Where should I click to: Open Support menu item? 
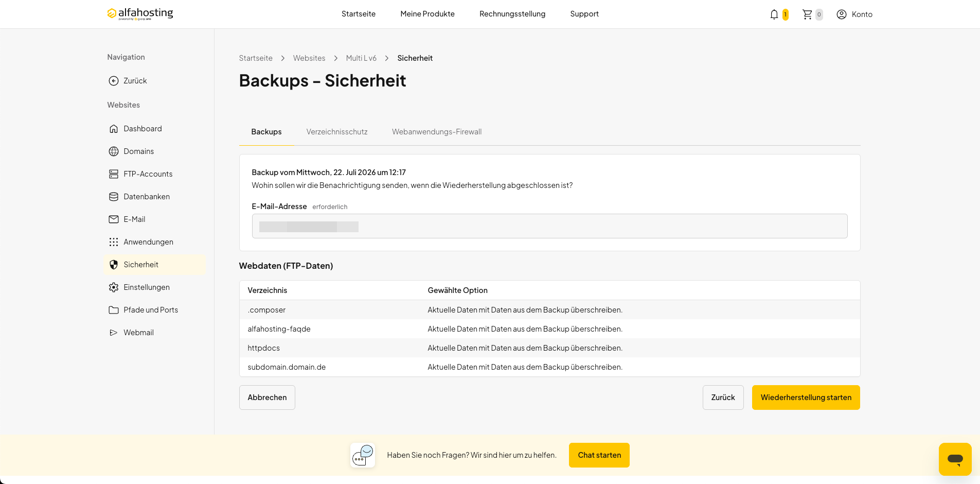click(584, 14)
